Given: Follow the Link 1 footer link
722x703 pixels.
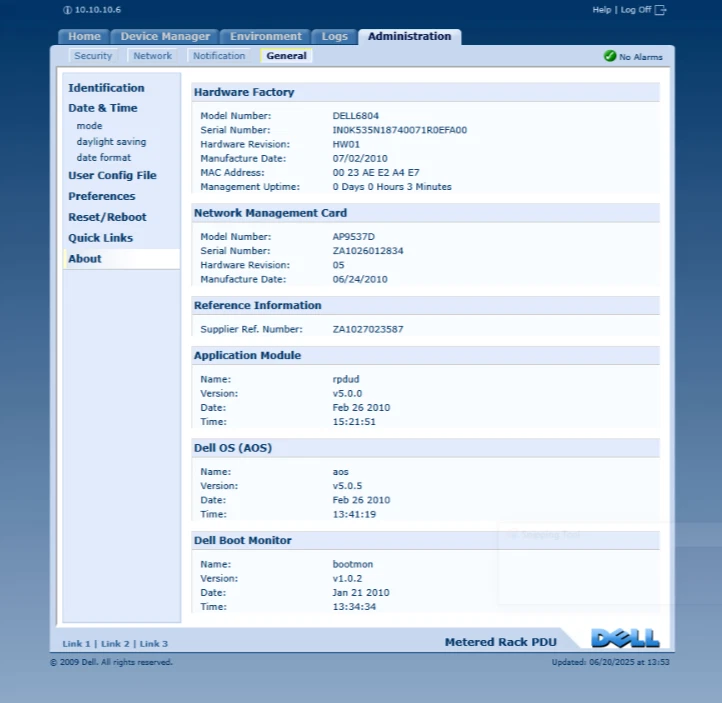Looking at the screenshot, I should (76, 644).
